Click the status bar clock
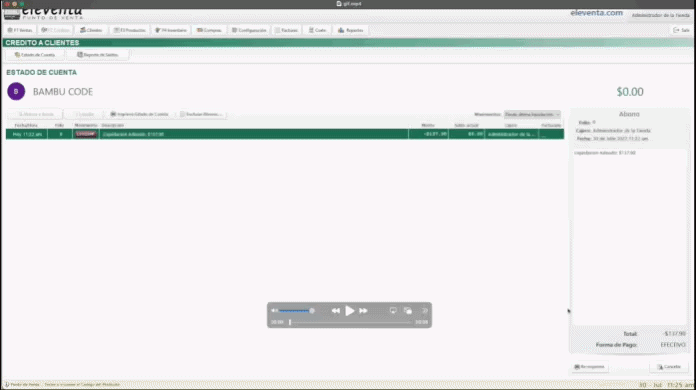This screenshot has height=390, width=696. 667,385
